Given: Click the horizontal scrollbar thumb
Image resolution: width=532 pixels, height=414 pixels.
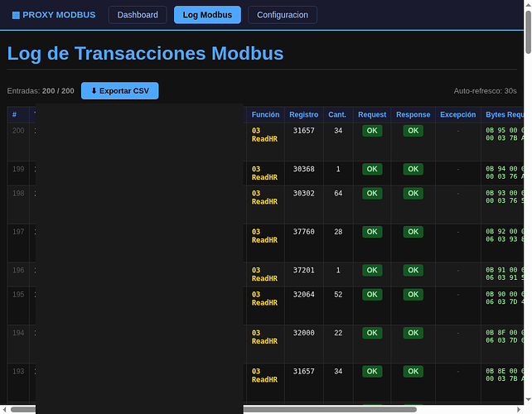Looking at the screenshot, I should click(x=214, y=410).
